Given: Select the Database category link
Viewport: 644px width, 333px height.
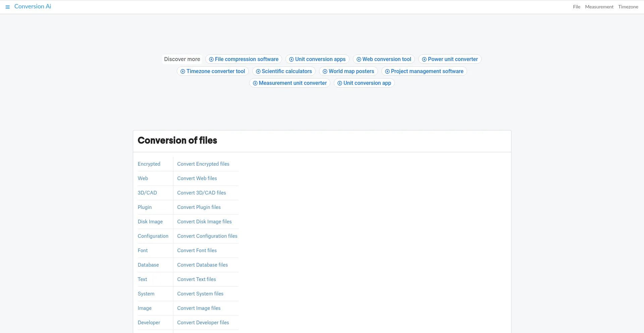Looking at the screenshot, I should [148, 265].
